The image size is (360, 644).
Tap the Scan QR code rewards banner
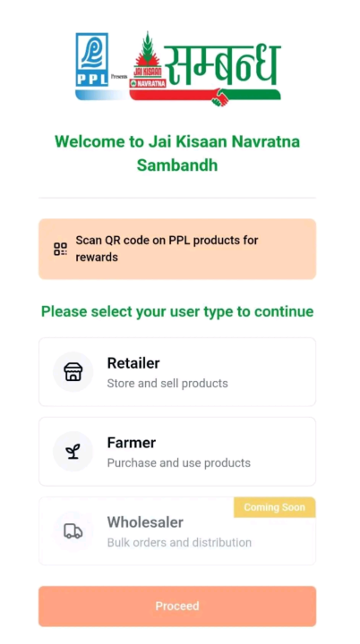177,249
